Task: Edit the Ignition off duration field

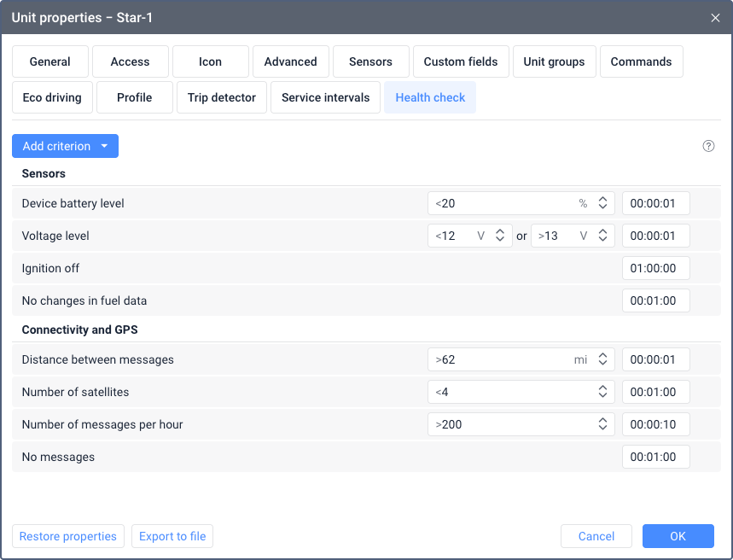Action: point(655,268)
